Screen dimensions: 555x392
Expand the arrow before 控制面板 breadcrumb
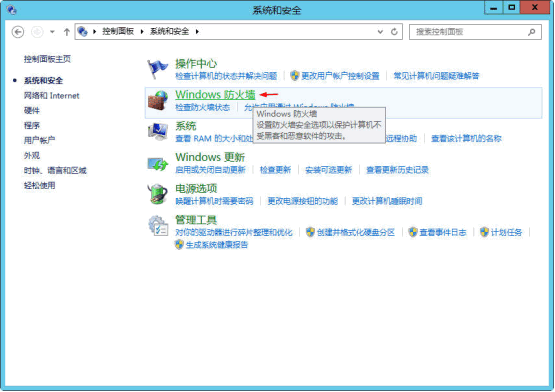pos(95,32)
